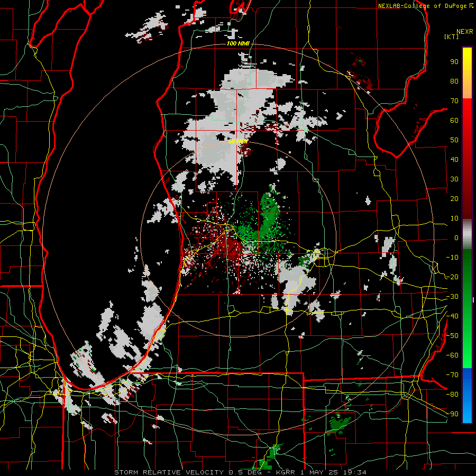Image resolution: width=476 pixels, height=476 pixels.
Task: Click the [KT] units label
Action: (452, 36)
